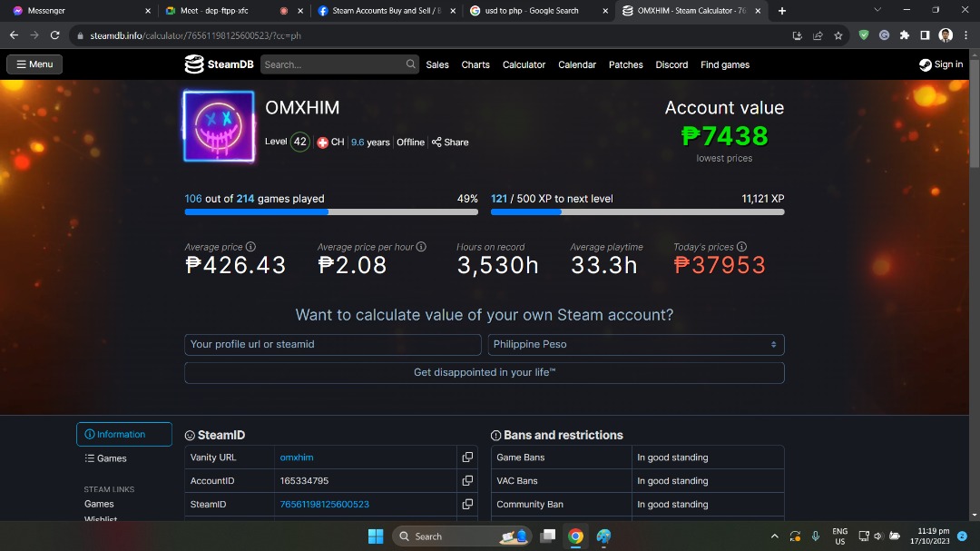Open the Patches menu item
980x551 pixels.
(x=625, y=64)
